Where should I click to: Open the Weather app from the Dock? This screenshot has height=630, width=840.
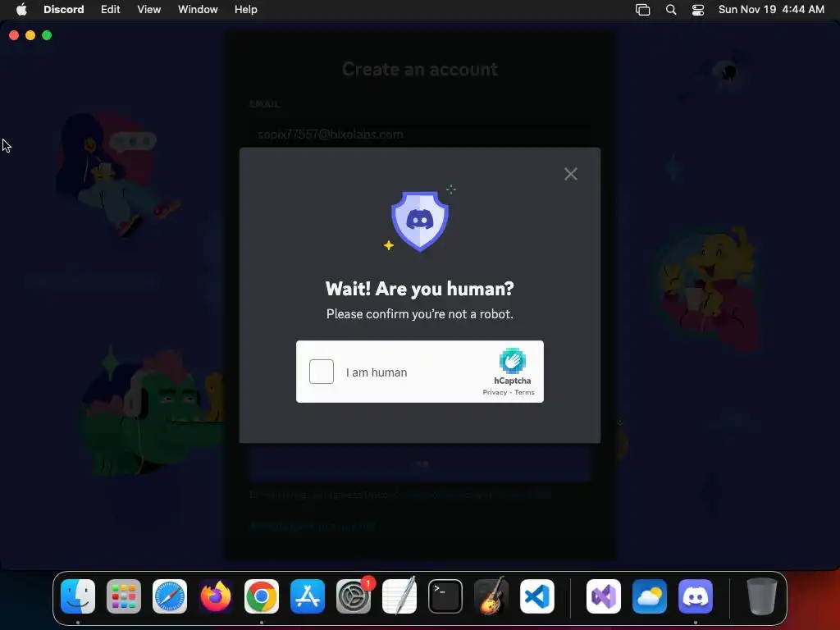[x=650, y=596]
